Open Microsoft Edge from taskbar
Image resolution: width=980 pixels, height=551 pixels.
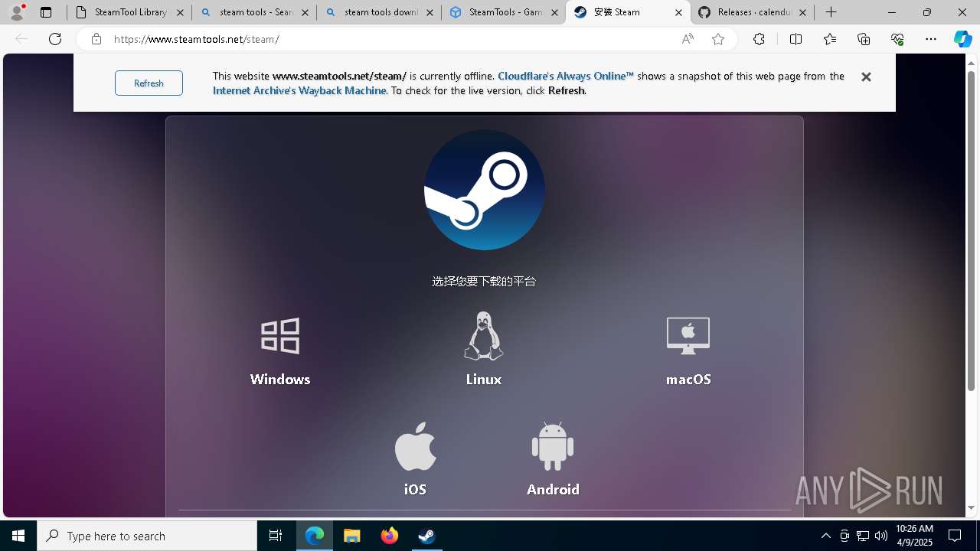pos(315,536)
